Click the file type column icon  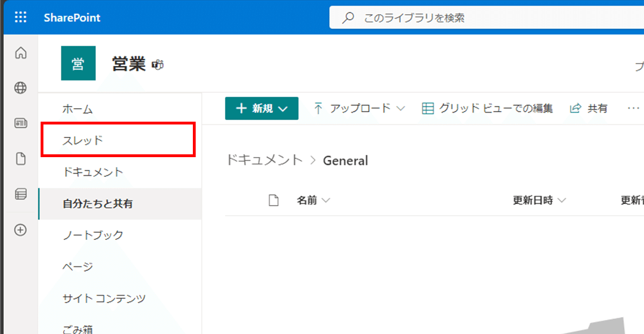(x=274, y=200)
